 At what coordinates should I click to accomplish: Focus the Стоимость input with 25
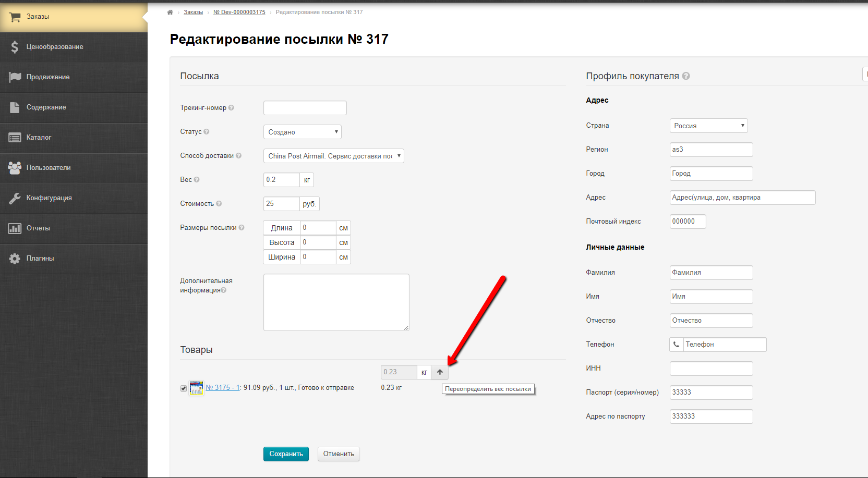point(282,204)
